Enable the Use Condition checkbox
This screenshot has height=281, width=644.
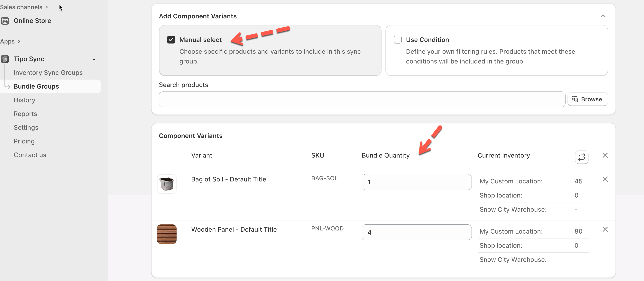pyautogui.click(x=398, y=40)
